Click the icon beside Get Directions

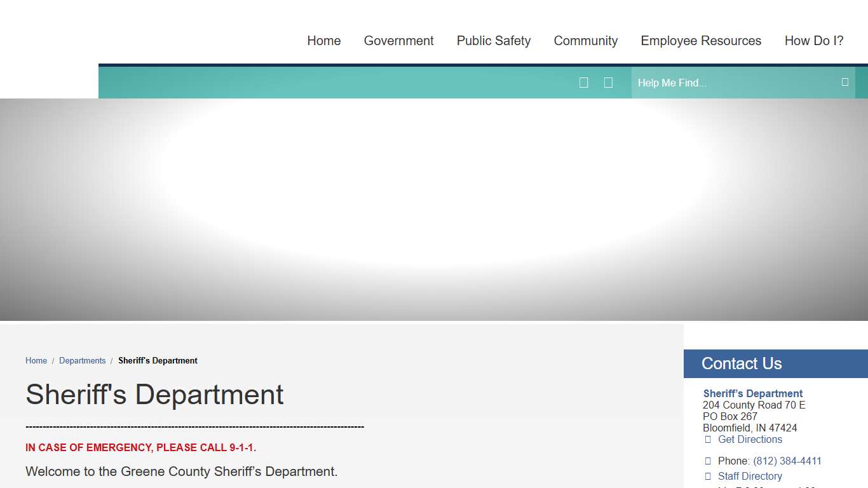(708, 440)
